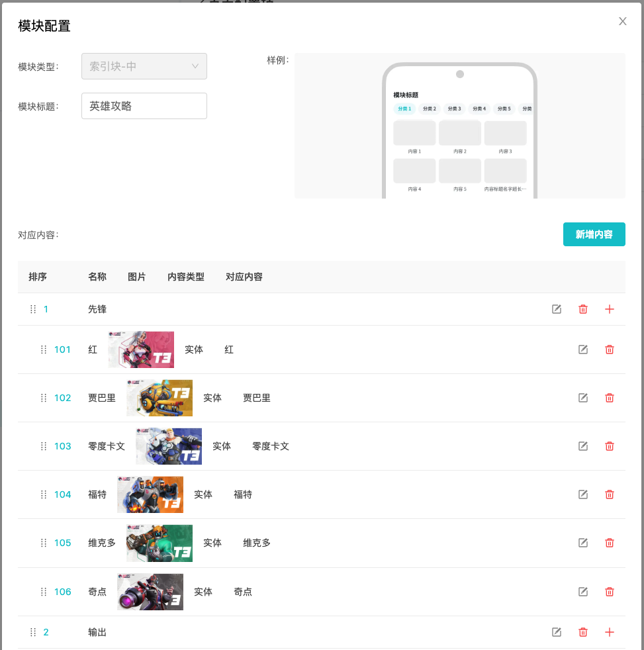
Task: Open the 贾巴里 thumbnail image
Action: (x=160, y=398)
